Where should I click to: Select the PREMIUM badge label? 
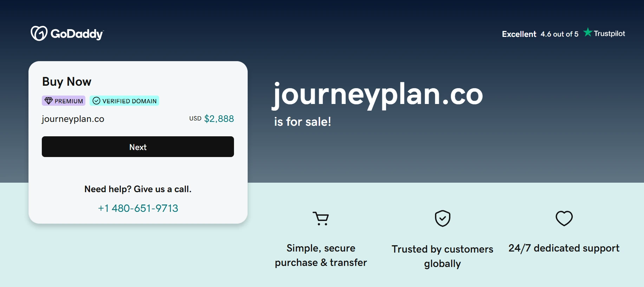68,101
